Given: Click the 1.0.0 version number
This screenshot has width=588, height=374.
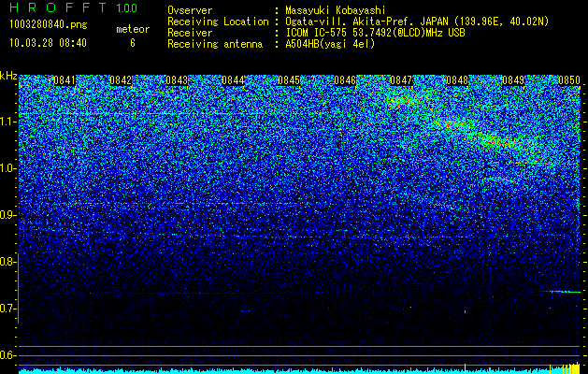Looking at the screenshot, I should (127, 7).
